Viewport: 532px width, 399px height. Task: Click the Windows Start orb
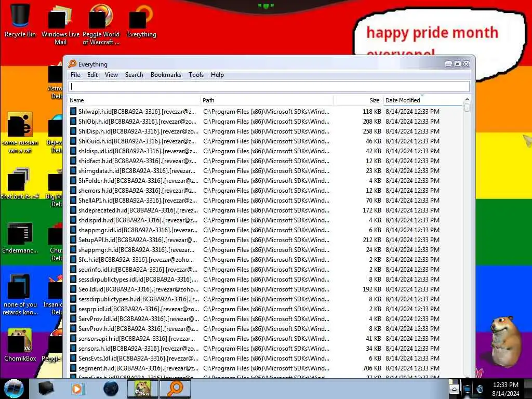coord(14,389)
